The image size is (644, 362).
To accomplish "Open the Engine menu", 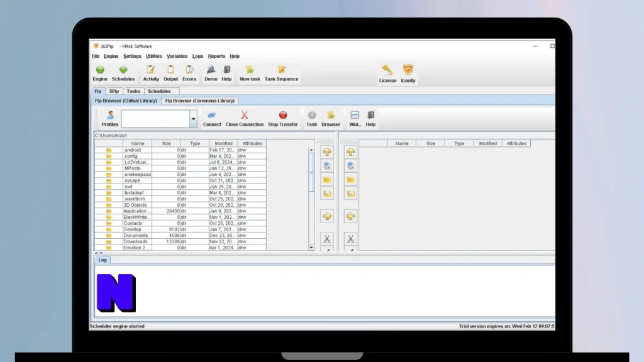I will pyautogui.click(x=111, y=56).
